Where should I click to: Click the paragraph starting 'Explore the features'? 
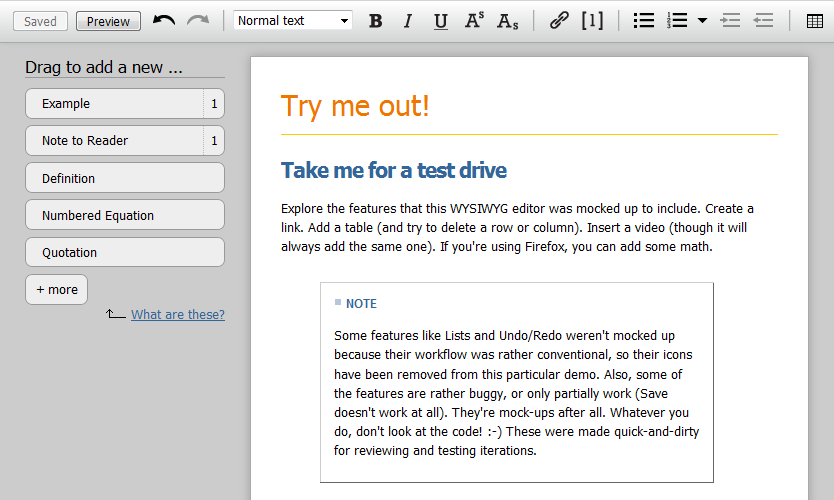[x=517, y=228]
